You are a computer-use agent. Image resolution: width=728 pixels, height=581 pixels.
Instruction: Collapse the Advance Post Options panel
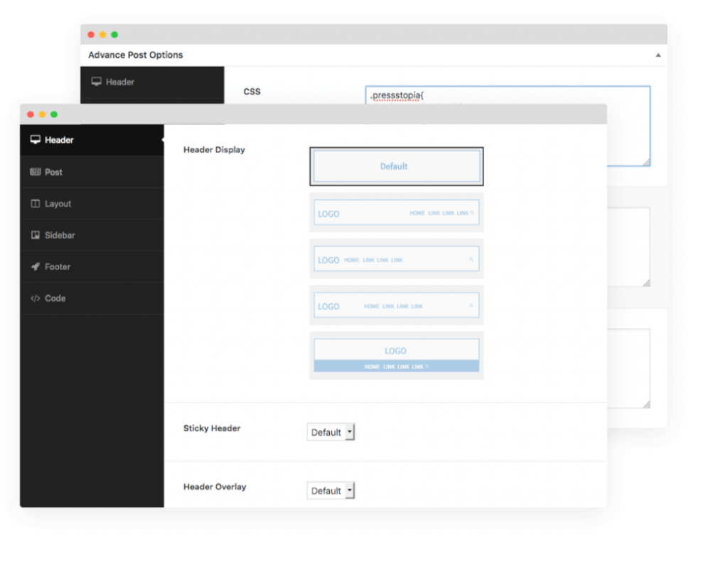(658, 55)
